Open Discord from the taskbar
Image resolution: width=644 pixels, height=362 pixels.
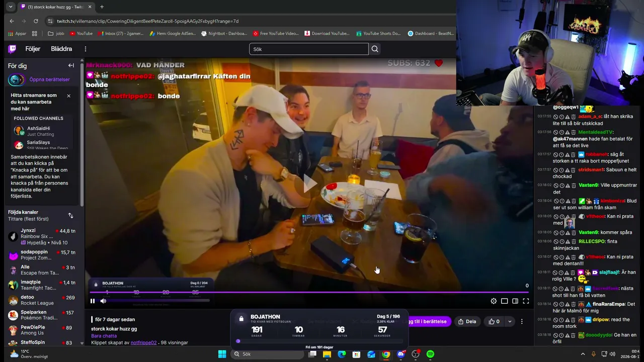[x=400, y=354]
